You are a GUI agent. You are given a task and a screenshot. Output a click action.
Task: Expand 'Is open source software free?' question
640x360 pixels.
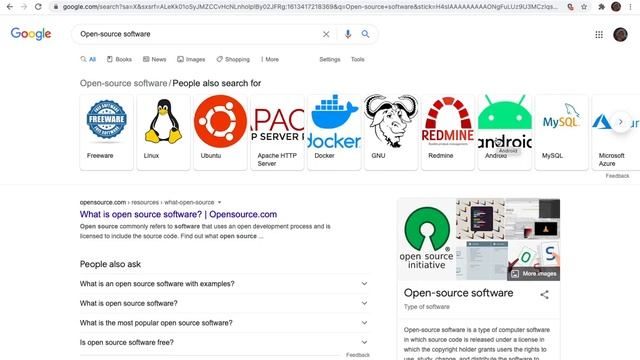tap(224, 342)
